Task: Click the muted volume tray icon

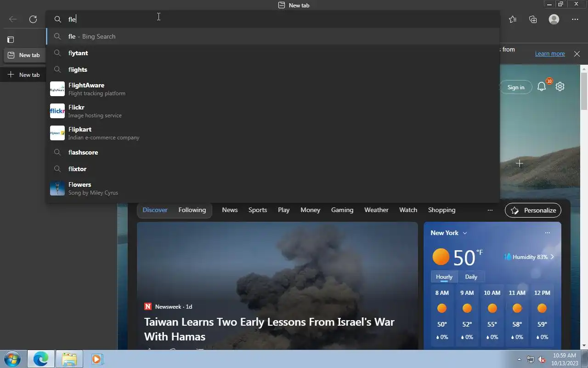Action: 542,359
